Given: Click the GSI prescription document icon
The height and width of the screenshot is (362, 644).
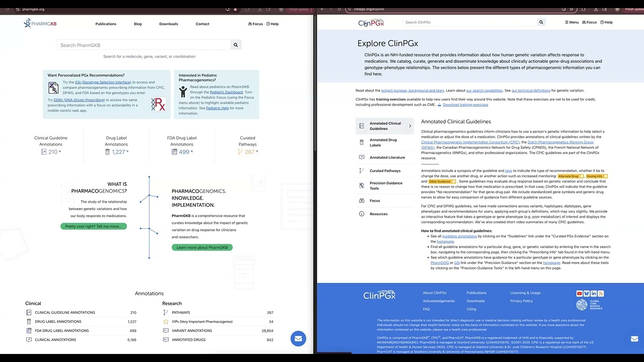Looking at the screenshot, I should 53,88.
